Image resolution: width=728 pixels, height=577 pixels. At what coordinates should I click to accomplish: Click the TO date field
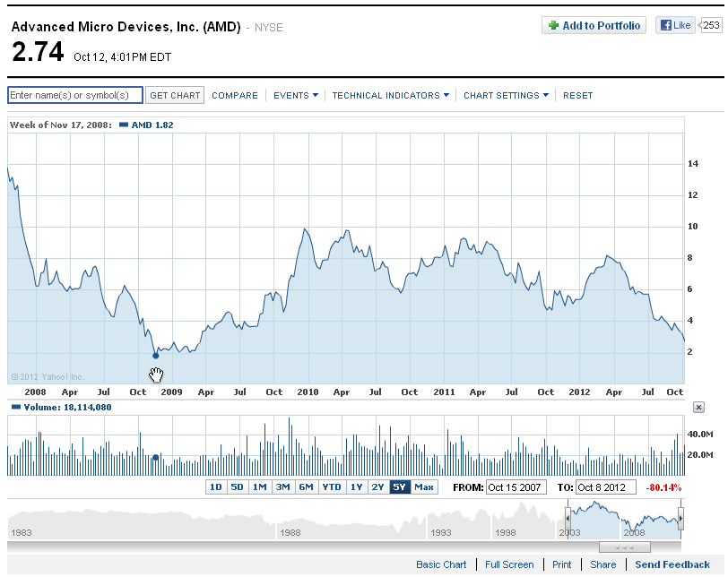[605, 487]
